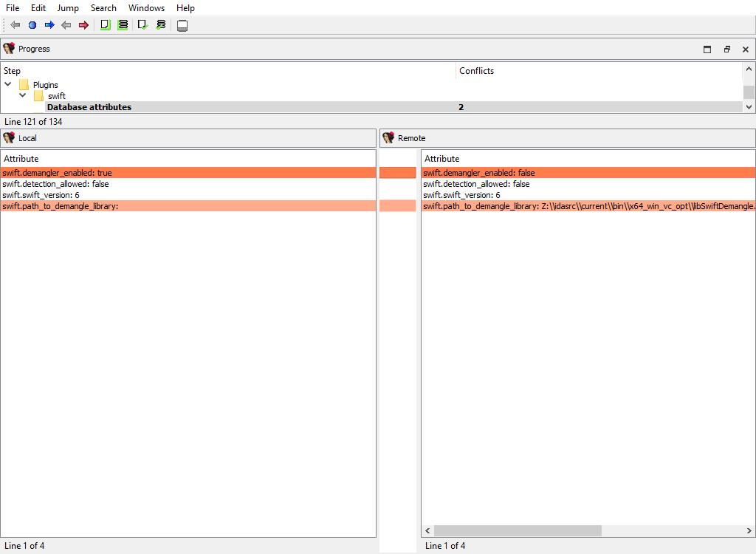Image resolution: width=756 pixels, height=554 pixels.
Task: Open the Windows menu
Action: pyautogui.click(x=146, y=8)
